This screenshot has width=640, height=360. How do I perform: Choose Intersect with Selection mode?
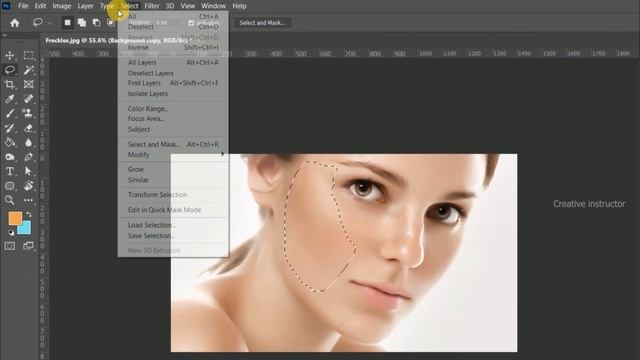click(111, 23)
